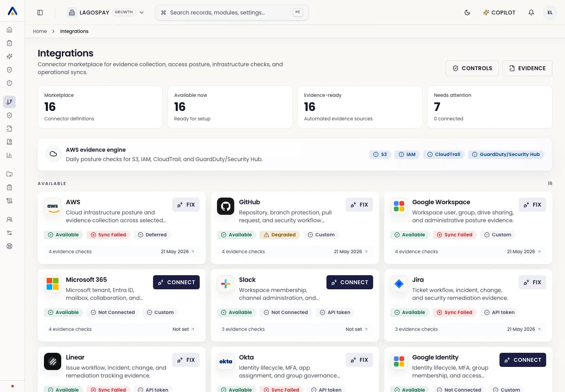Open Google Workspace 21 May 2026 link

click(x=524, y=252)
